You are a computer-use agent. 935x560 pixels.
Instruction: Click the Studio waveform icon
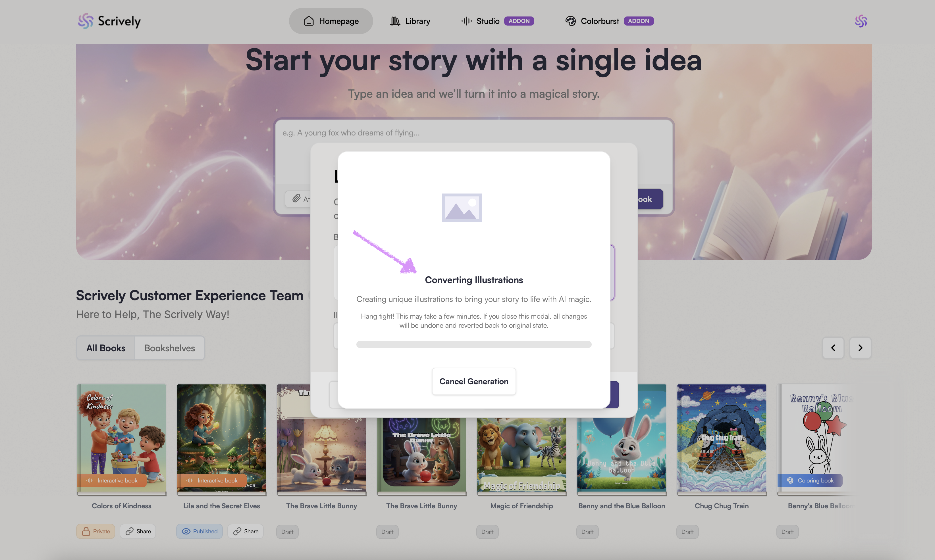click(x=466, y=21)
